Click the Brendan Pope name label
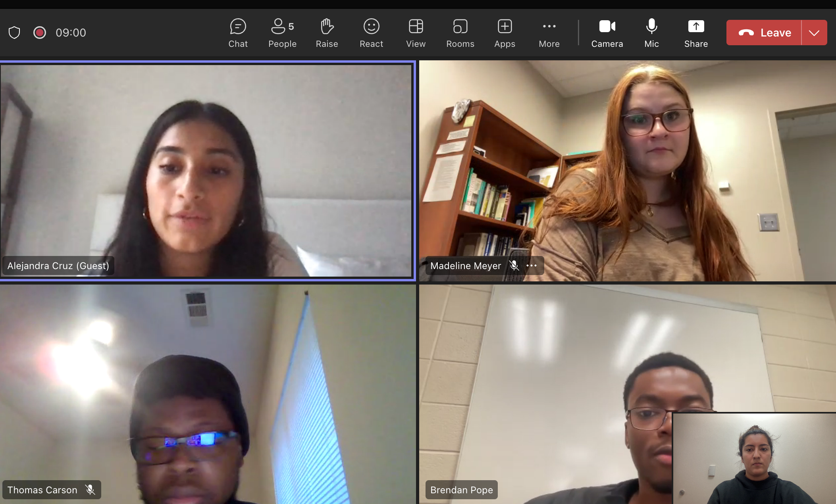 [461, 490]
